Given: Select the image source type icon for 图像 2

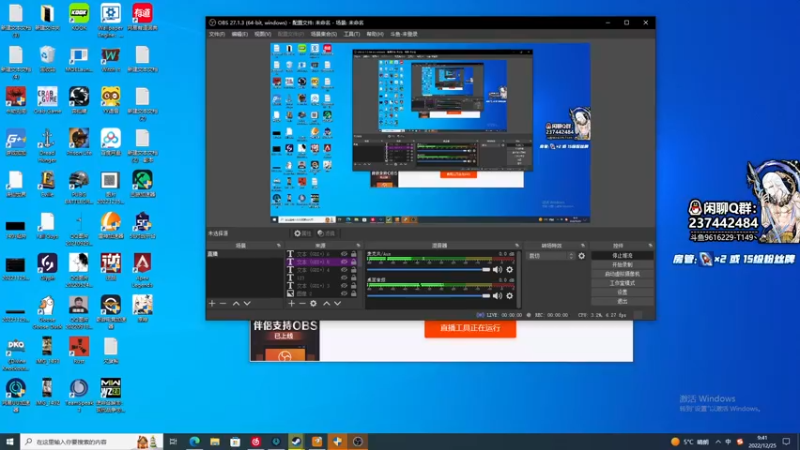Looking at the screenshot, I should (x=290, y=294).
